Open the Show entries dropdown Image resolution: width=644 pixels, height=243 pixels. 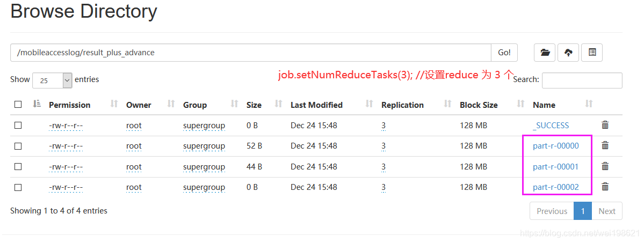(x=52, y=80)
